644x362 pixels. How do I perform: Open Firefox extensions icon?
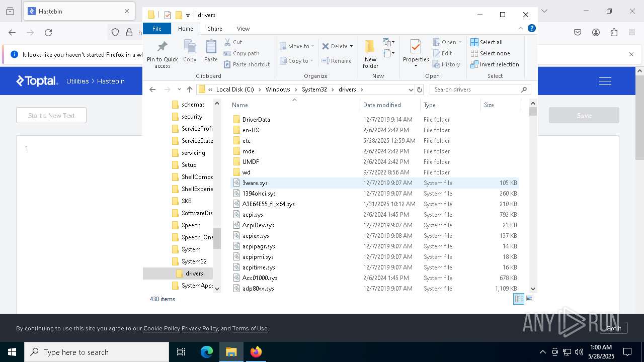click(614, 33)
